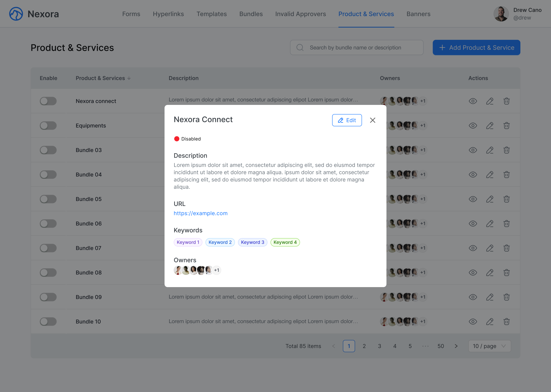This screenshot has width=551, height=392.
Task: Delete Nexora connect with the trash icon
Action: tap(506, 101)
